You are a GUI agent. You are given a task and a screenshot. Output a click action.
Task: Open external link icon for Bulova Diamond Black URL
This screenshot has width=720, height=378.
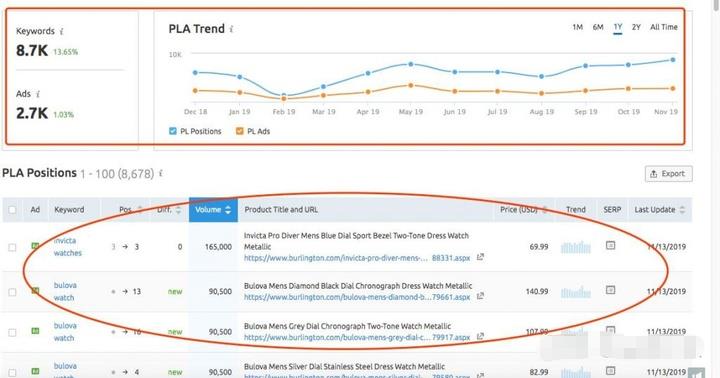pos(480,296)
